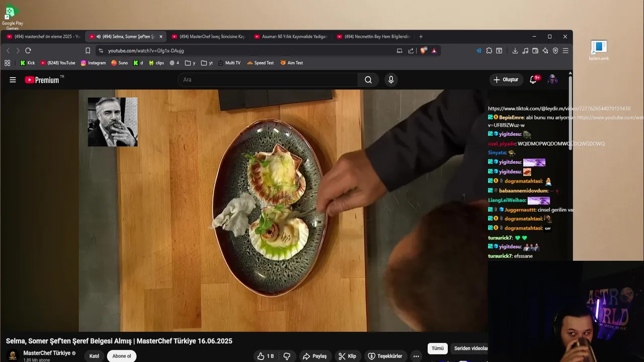Create a clip with Klip button
This screenshot has width=644, height=362.
(x=347, y=356)
